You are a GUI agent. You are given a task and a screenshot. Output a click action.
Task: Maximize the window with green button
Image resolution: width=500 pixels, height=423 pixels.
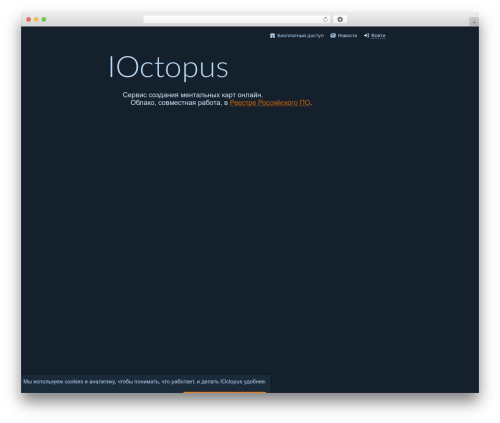click(x=44, y=20)
